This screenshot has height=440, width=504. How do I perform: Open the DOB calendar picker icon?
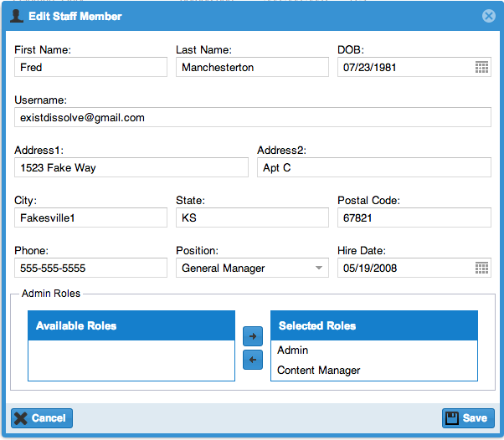click(481, 68)
